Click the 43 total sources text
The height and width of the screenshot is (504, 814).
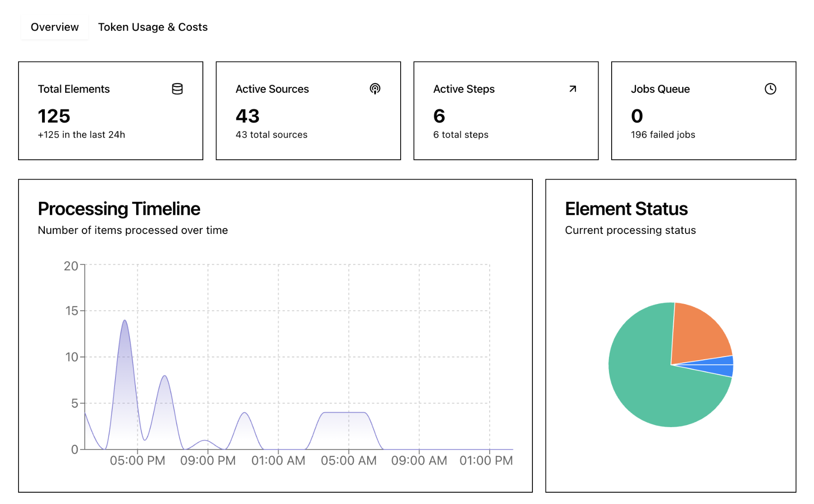271,135
